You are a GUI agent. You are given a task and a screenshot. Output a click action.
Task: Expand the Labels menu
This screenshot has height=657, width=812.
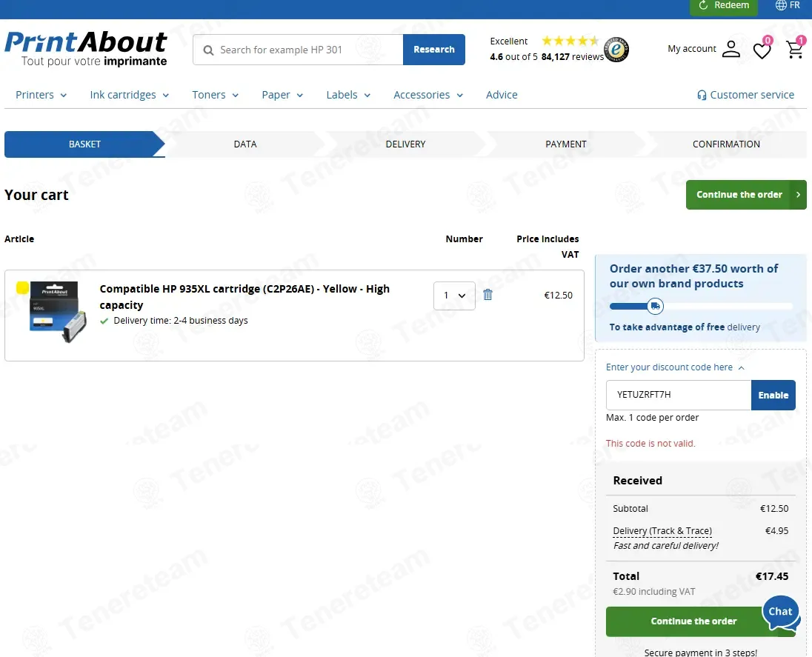click(x=348, y=95)
